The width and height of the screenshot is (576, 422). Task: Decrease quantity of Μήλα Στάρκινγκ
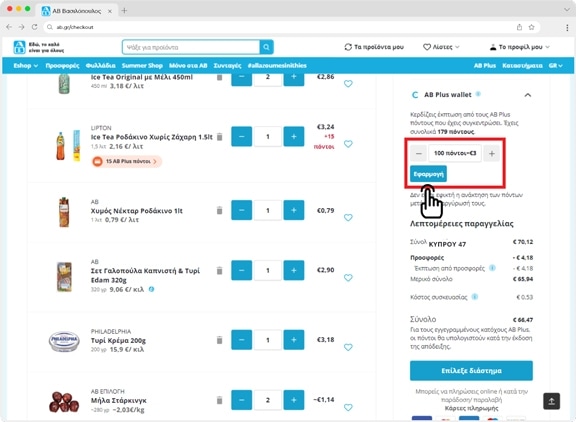(241, 400)
